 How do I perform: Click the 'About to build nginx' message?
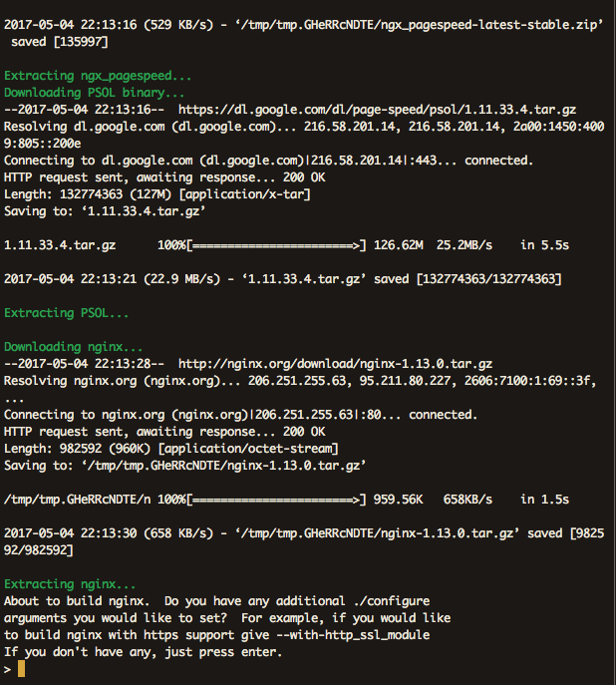77,601
